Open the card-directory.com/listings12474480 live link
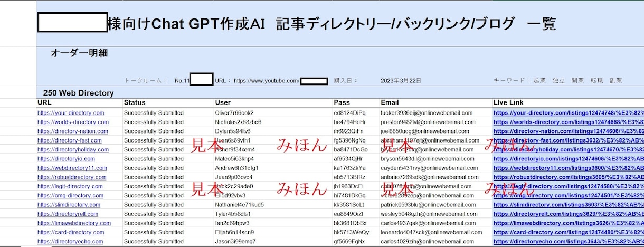This screenshot has height=247, width=644. (x=569, y=232)
